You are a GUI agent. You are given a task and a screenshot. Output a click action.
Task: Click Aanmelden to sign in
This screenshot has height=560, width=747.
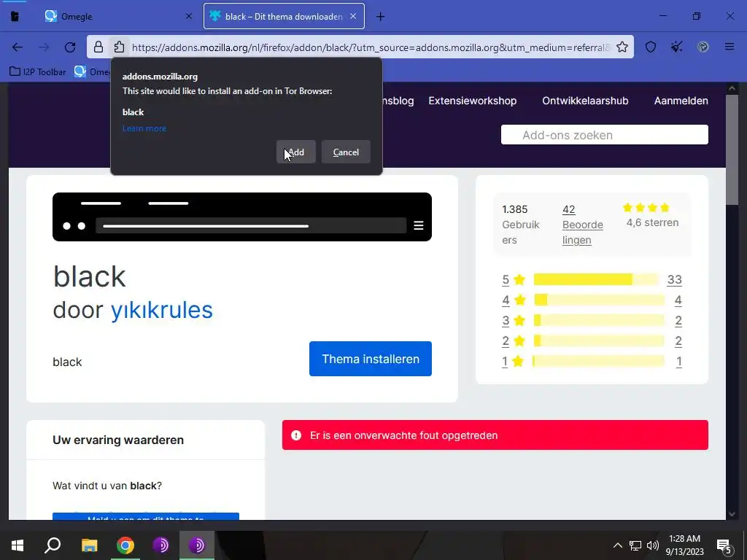(x=681, y=101)
